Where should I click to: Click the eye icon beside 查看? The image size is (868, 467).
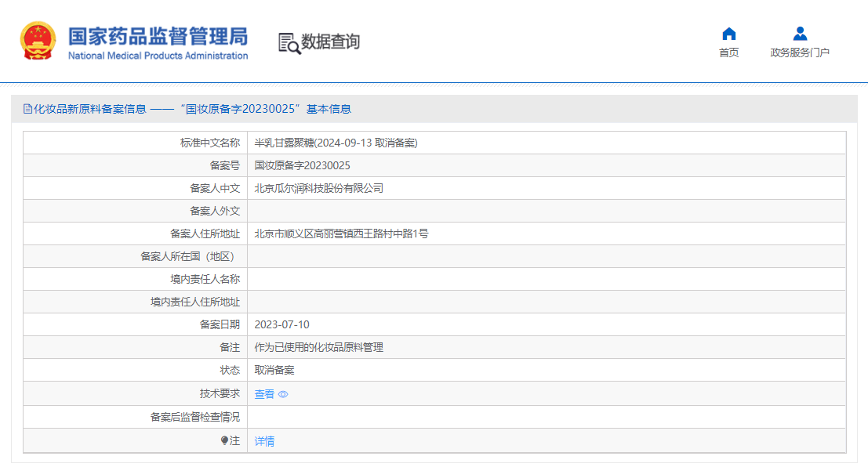283,394
